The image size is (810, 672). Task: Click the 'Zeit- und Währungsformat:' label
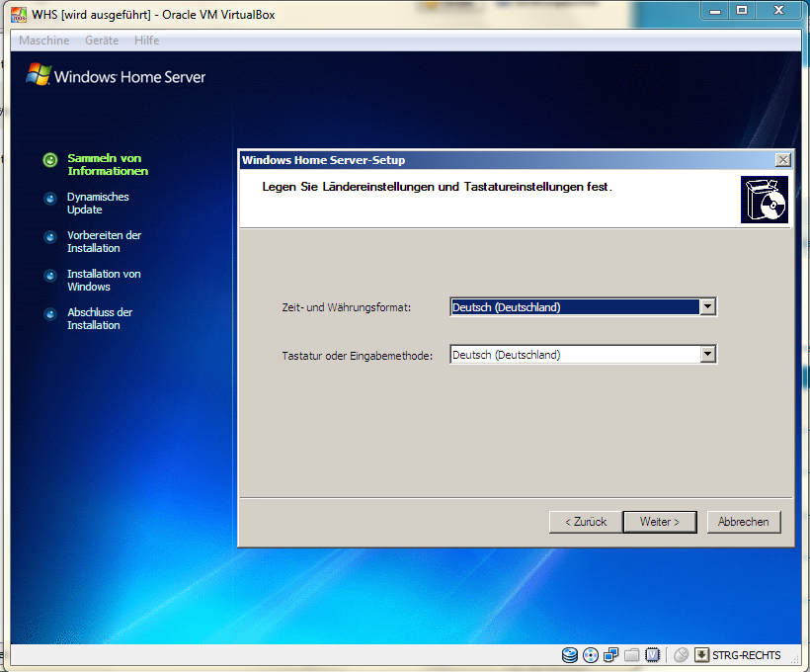346,307
